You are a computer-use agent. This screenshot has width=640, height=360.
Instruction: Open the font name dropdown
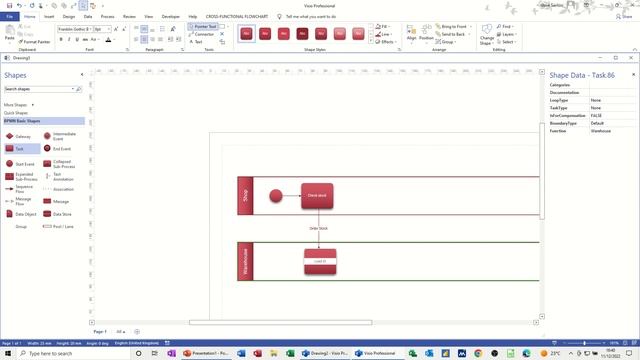[x=90, y=29]
